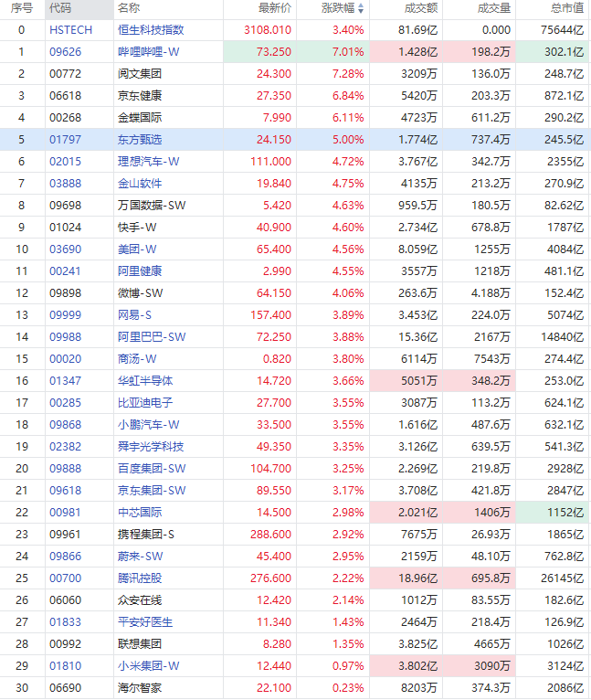Open 百度集团-SW stock link
The image size is (591, 700).
click(152, 468)
